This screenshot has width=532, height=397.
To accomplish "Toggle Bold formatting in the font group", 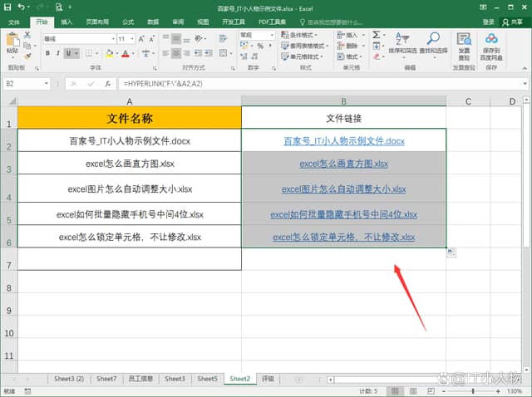I will pos(47,51).
